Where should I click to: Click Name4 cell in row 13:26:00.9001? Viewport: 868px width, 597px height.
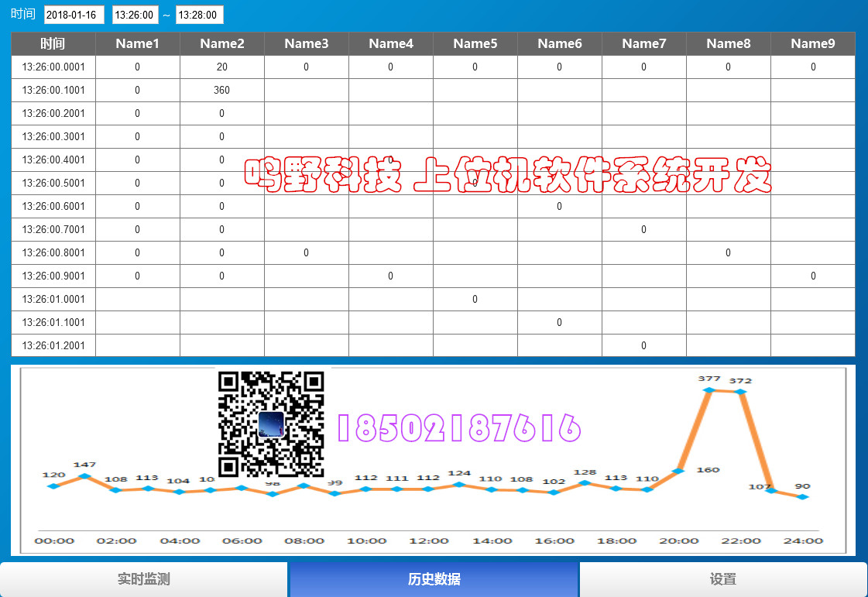(391, 276)
